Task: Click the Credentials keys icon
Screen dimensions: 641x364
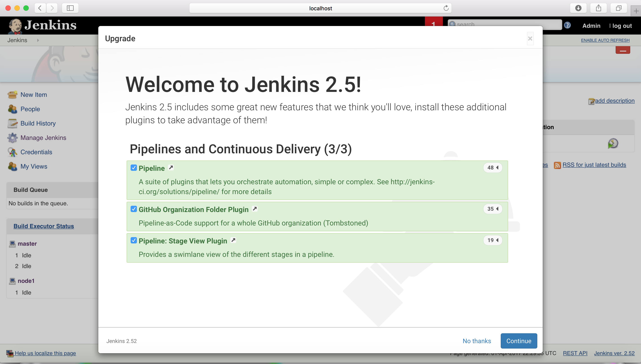Action: click(12, 152)
